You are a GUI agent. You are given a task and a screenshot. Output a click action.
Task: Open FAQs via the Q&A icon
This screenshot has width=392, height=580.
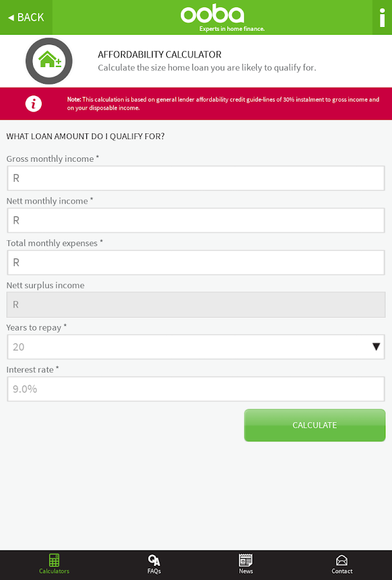pyautogui.click(x=154, y=560)
